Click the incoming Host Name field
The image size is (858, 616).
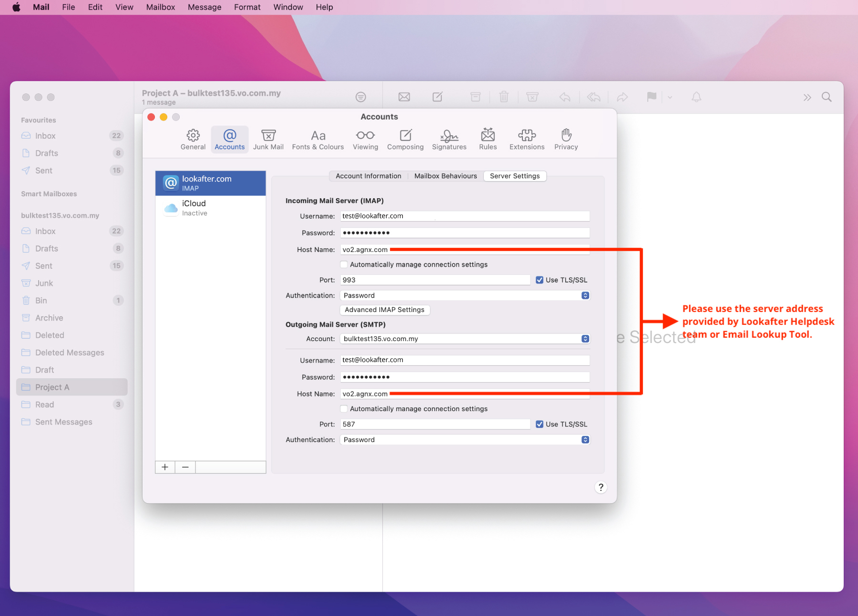click(x=465, y=250)
